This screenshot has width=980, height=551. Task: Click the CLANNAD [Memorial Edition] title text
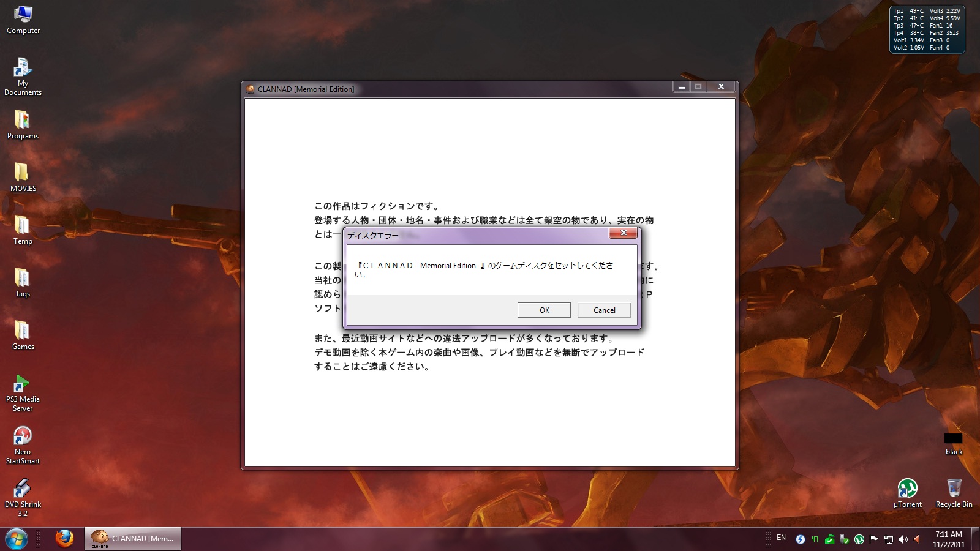coord(306,89)
